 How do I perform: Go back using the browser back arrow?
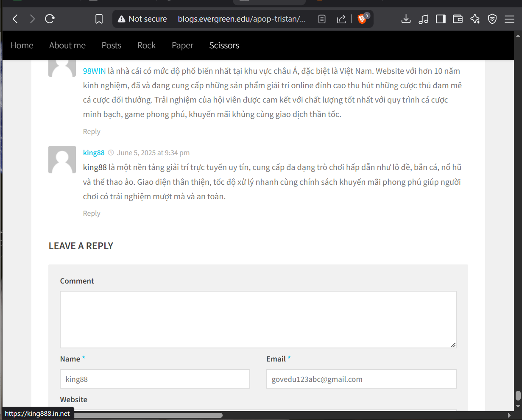tap(15, 19)
